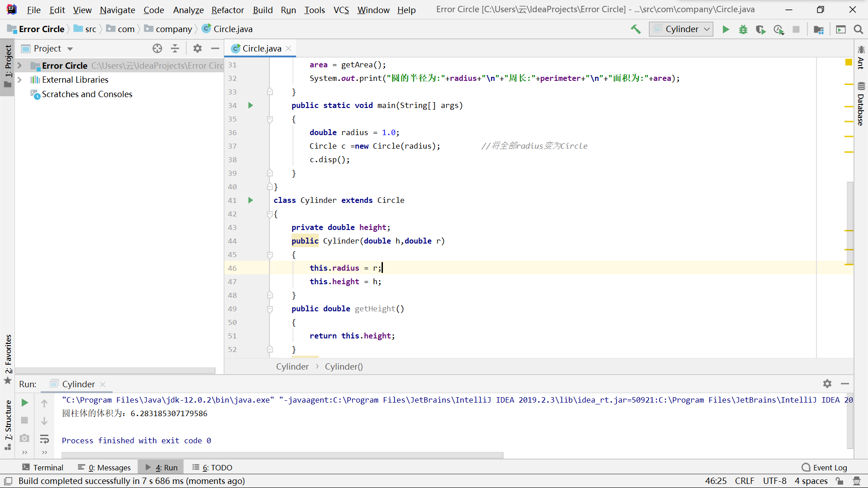
Task: Expand the Error Circle project tree node
Action: [19, 66]
